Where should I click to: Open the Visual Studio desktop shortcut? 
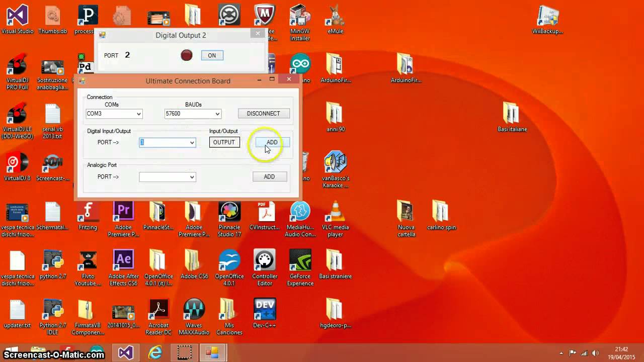point(17,20)
